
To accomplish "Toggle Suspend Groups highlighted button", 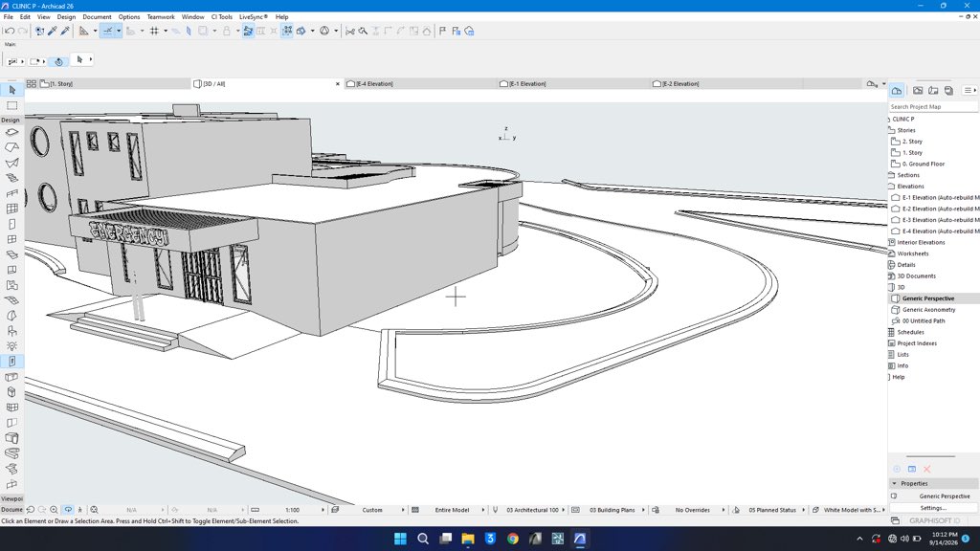I will tap(287, 31).
